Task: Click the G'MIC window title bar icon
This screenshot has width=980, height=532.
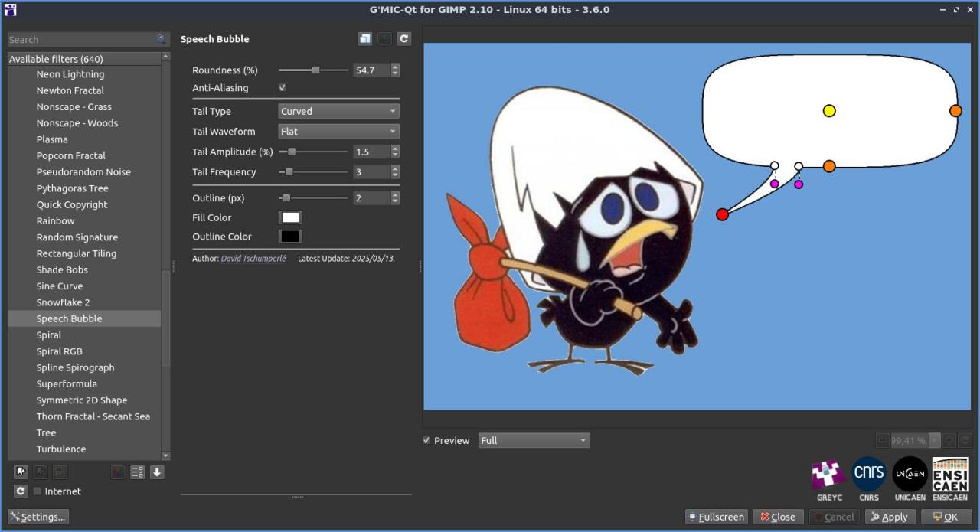Action: (10, 10)
